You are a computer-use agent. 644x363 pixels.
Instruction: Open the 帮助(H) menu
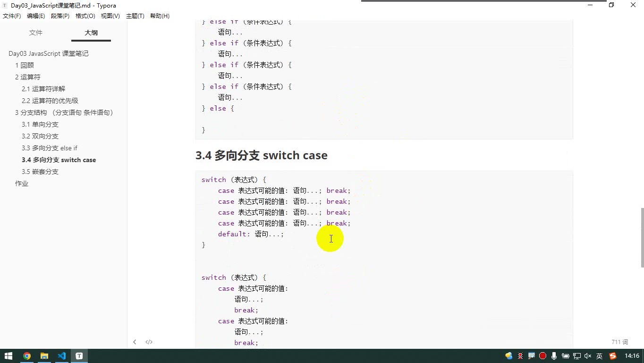pyautogui.click(x=160, y=16)
